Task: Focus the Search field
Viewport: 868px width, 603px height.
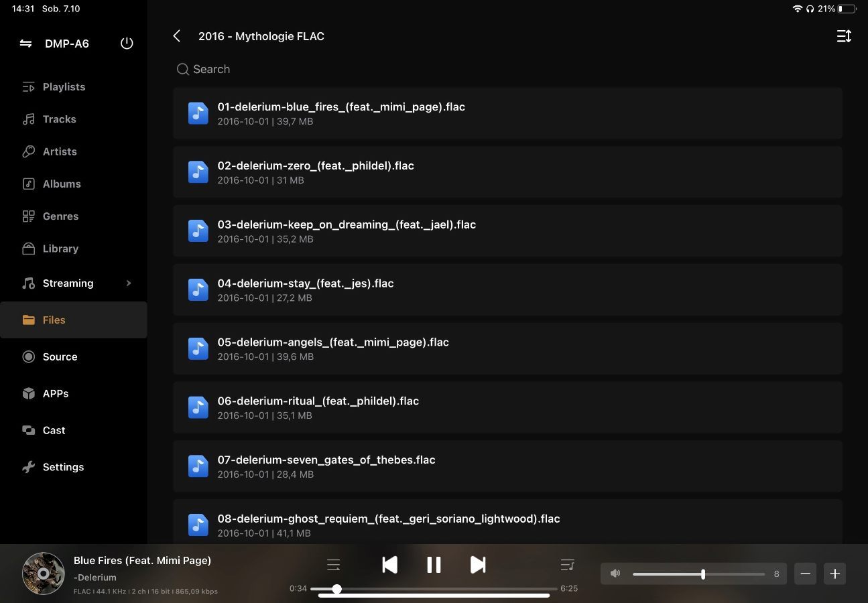Action: point(507,69)
